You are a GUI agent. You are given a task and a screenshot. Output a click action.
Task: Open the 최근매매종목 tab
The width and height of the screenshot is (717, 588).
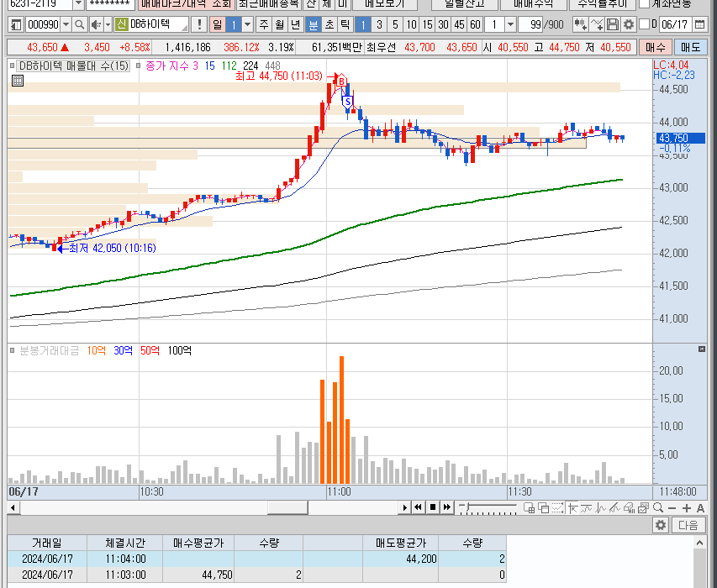269,4
